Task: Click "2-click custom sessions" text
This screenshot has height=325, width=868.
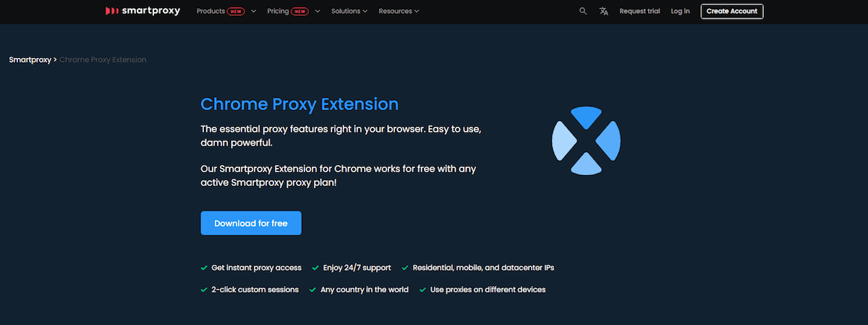Action: coord(255,290)
